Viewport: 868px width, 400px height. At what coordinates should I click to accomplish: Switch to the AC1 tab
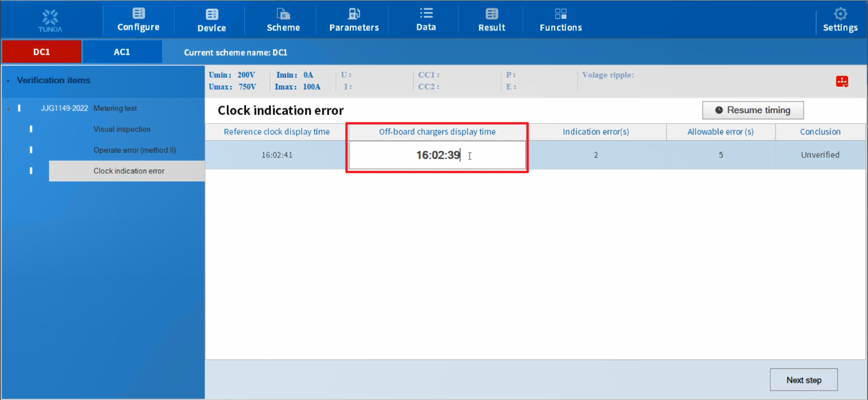pyautogui.click(x=122, y=52)
